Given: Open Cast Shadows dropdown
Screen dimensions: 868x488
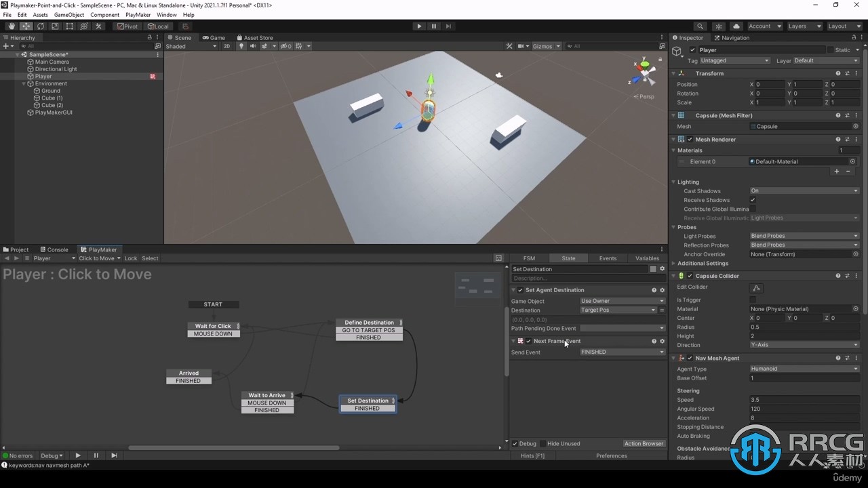Looking at the screenshot, I should [x=804, y=191].
